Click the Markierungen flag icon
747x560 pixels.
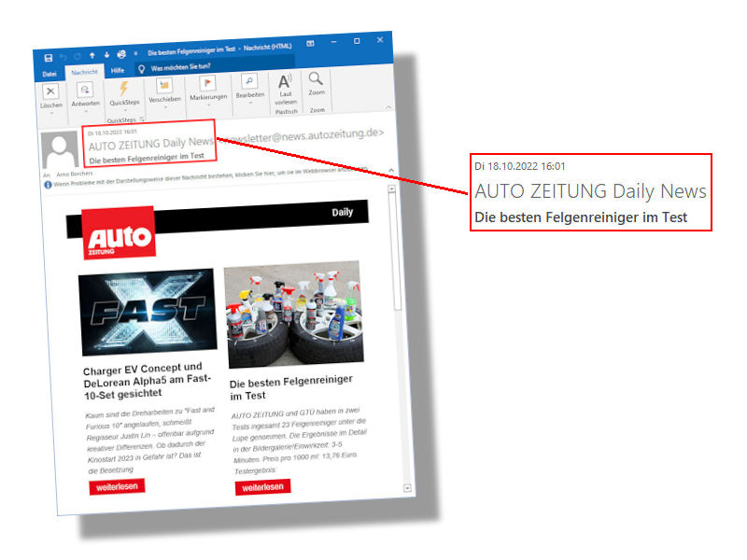(207, 83)
